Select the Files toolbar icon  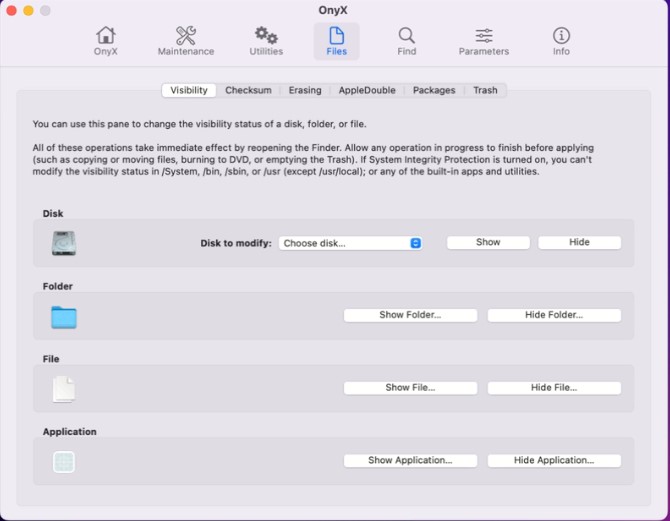[x=336, y=41]
